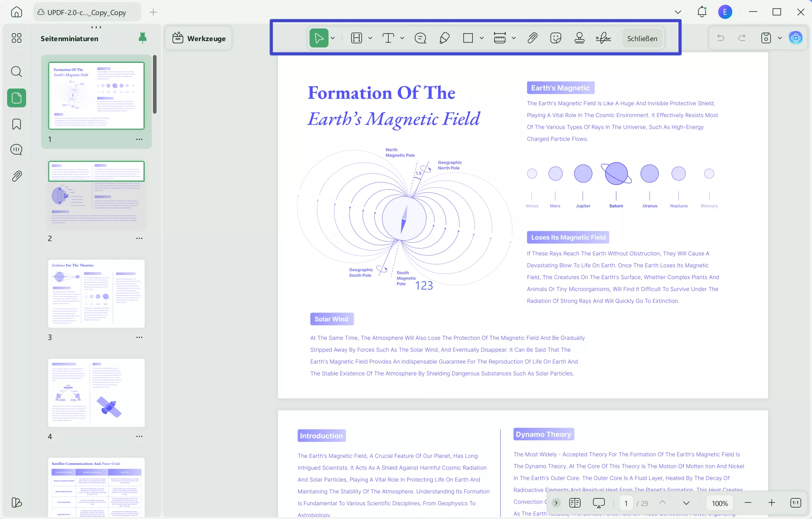Start presentation slideshow mode icon
The image size is (812, 519).
coord(599,503)
